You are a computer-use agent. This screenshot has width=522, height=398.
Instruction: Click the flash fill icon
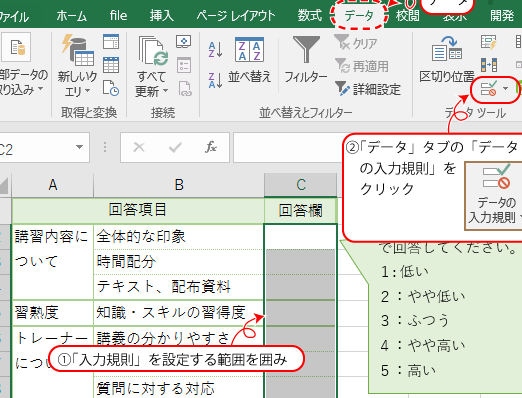(x=489, y=42)
